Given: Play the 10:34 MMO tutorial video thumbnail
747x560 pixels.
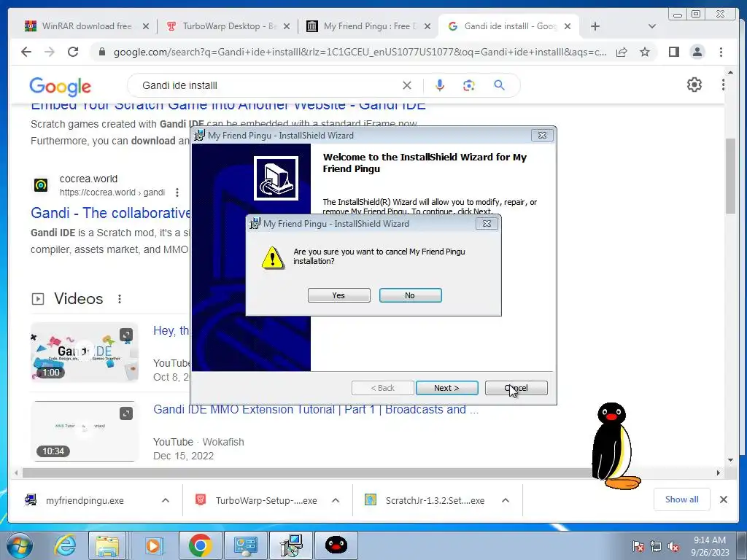Looking at the screenshot, I should tap(85, 431).
